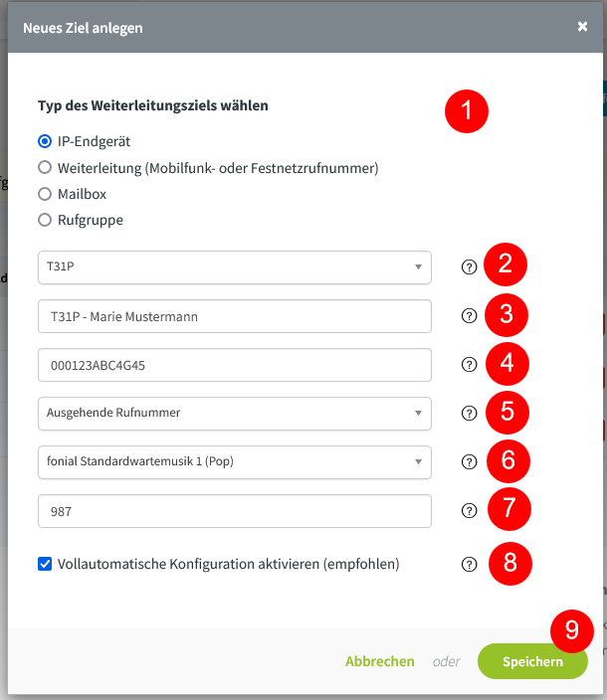Screen dimensions: 607x700
Task: Select the Rufgruppe radio button
Action: pos(45,220)
